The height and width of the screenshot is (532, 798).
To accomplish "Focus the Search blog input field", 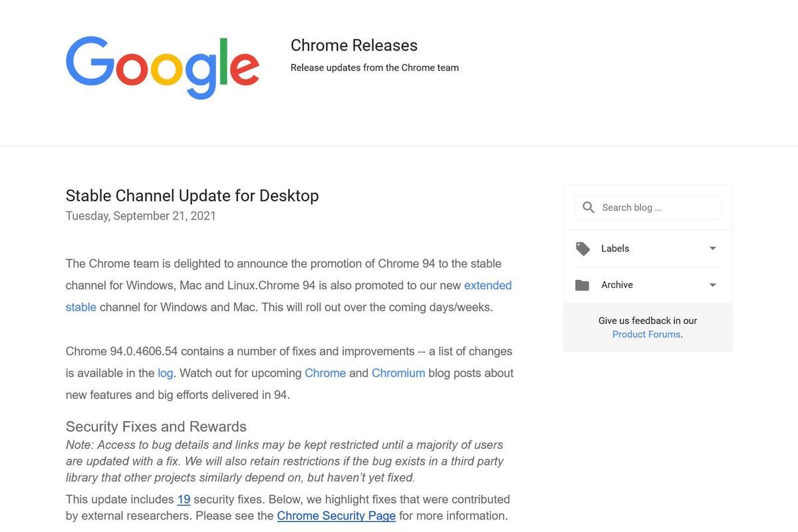I will point(648,207).
